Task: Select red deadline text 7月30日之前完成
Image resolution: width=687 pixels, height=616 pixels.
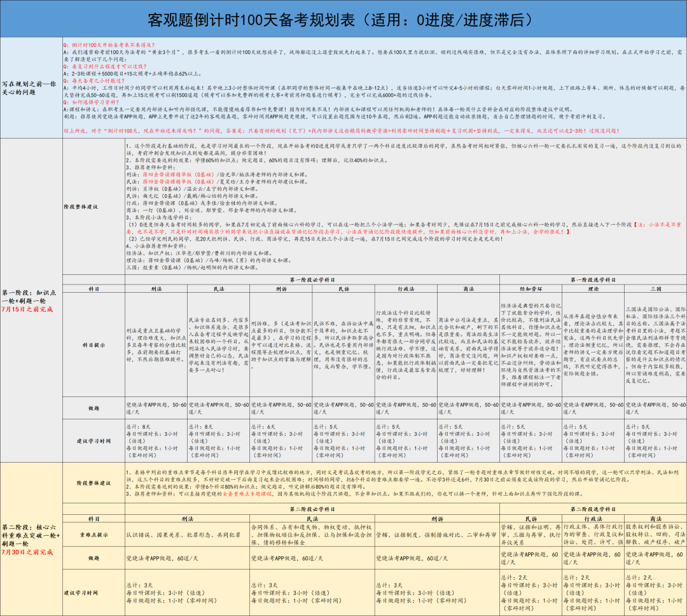Action: pos(27,552)
